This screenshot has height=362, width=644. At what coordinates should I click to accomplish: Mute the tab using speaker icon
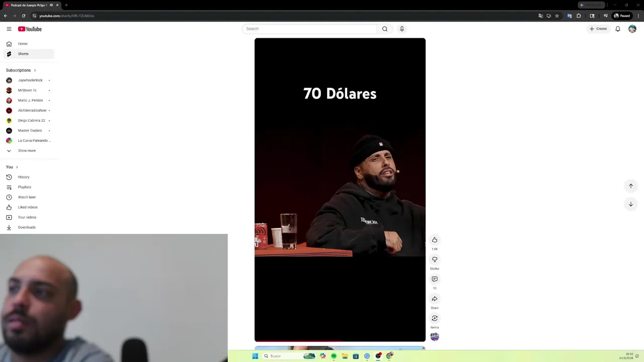(51, 5)
